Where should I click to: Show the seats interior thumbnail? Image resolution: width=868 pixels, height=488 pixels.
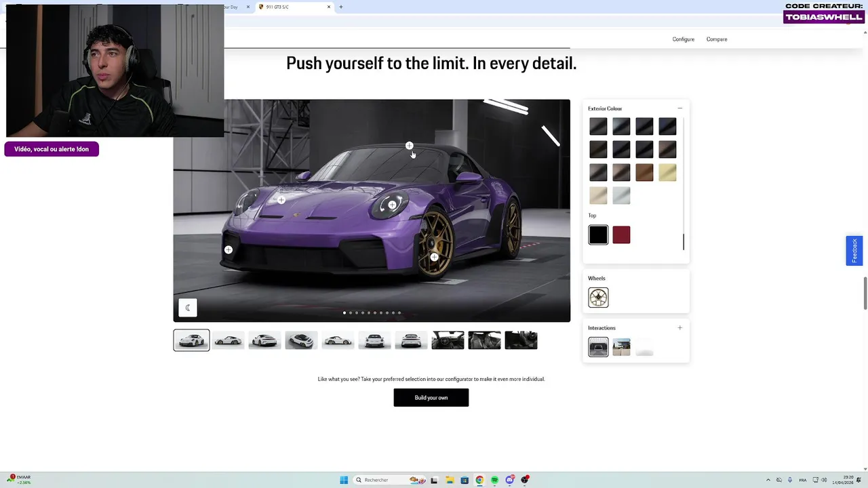click(x=484, y=340)
